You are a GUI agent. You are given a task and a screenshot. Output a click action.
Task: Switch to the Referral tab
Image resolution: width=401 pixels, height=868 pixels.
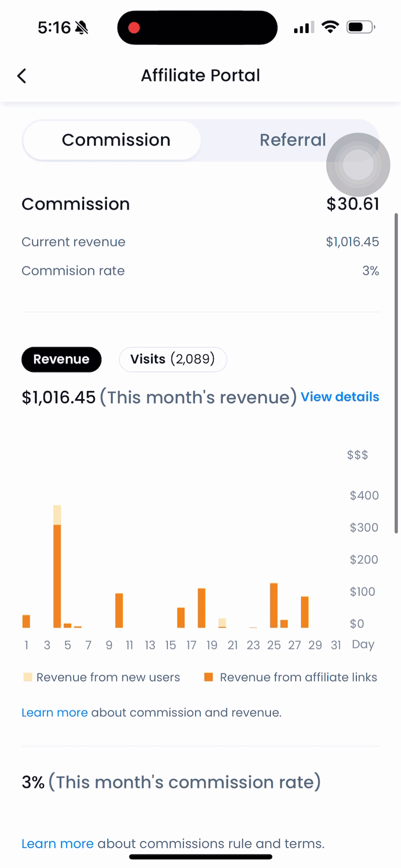point(293,140)
